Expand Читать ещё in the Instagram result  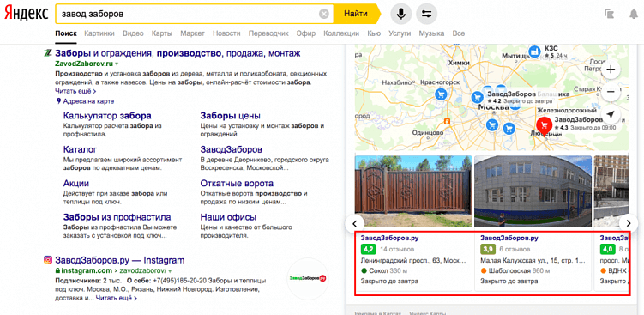tap(117, 298)
